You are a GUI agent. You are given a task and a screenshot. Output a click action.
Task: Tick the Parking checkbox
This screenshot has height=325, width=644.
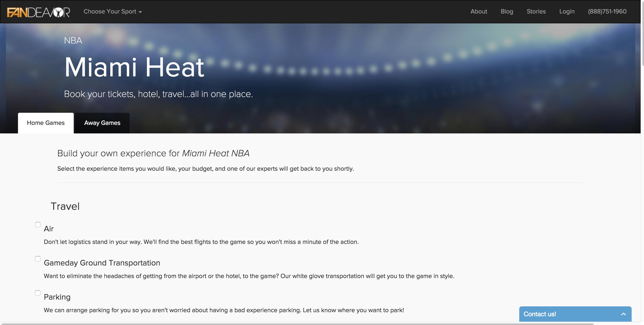click(38, 293)
